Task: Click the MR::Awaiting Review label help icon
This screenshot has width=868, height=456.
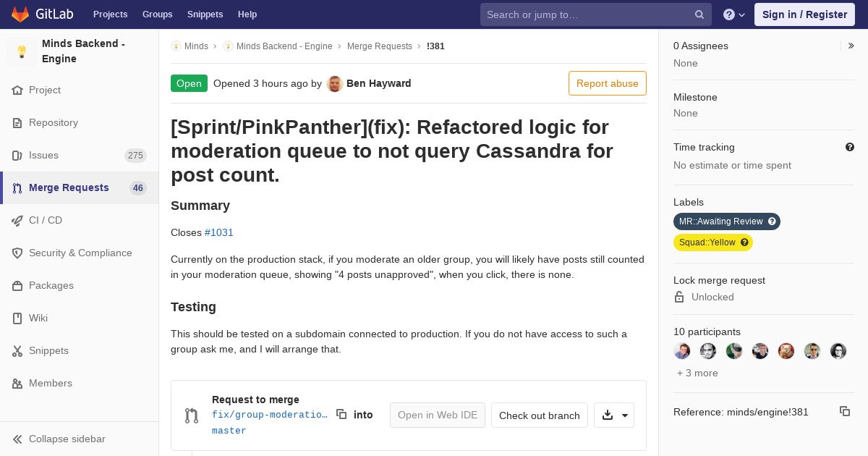Action: (772, 221)
